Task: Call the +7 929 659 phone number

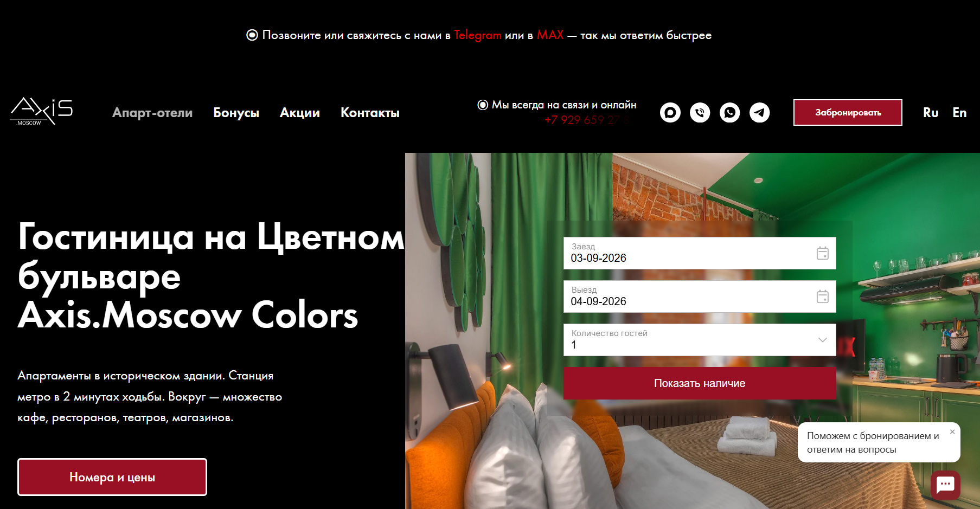Action: (588, 120)
